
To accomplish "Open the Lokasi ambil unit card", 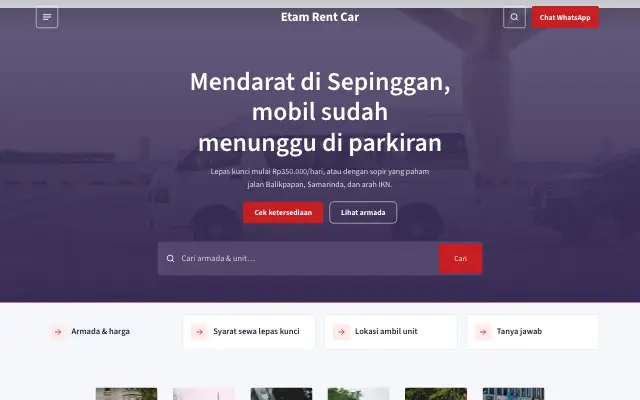I will [391, 331].
